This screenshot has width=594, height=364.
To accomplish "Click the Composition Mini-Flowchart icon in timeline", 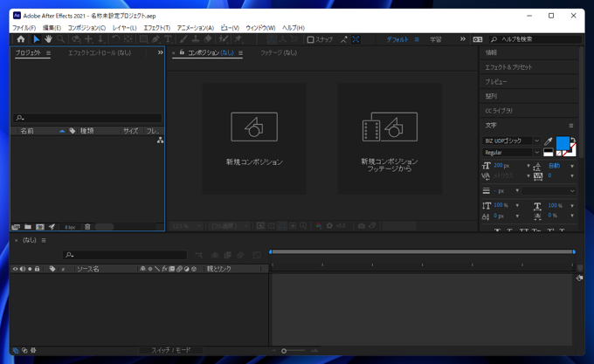I will point(198,255).
